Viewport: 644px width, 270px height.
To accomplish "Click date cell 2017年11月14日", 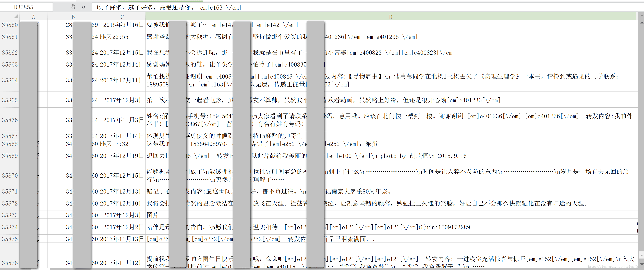I will [122, 136].
